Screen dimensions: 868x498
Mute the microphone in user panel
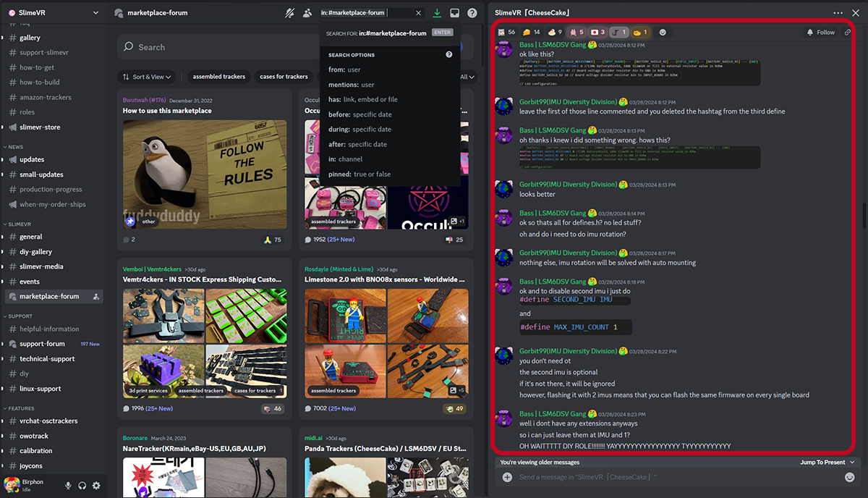click(68, 486)
